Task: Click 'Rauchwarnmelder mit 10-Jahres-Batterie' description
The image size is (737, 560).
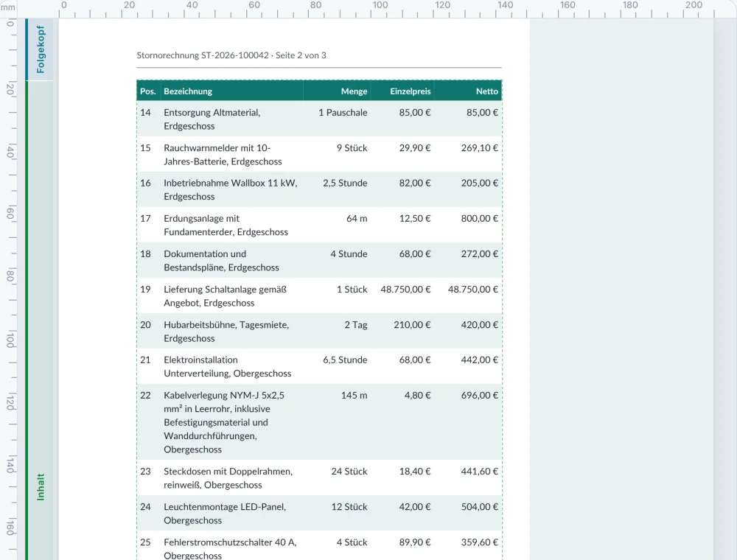Action: [223, 155]
